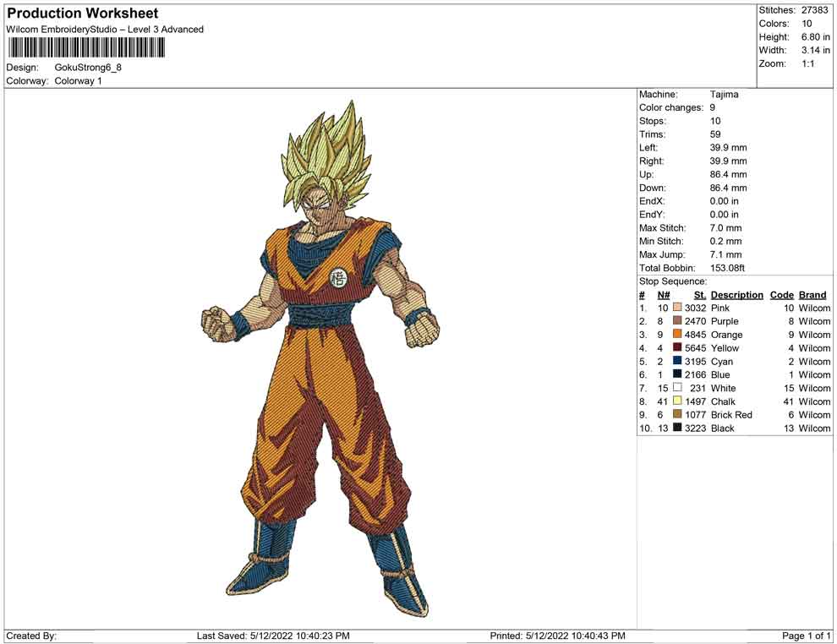Select the Brick Red color swatch
Screen dimensions: 837x644
(x=677, y=415)
